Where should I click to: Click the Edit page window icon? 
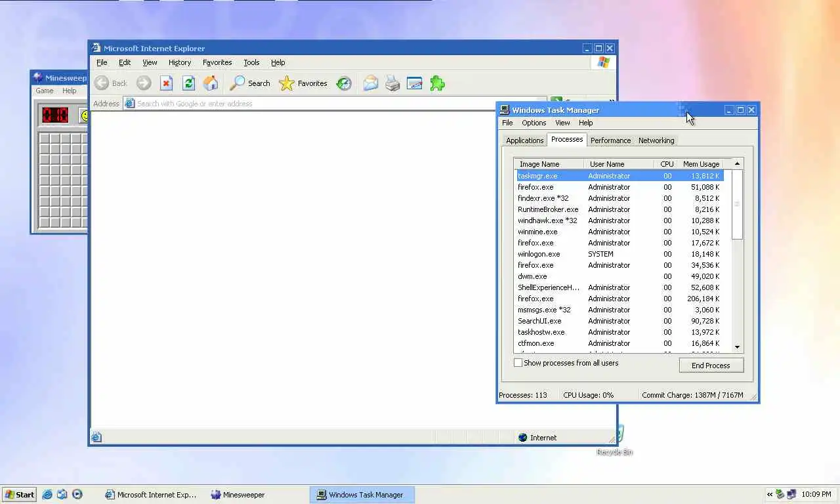tap(415, 83)
